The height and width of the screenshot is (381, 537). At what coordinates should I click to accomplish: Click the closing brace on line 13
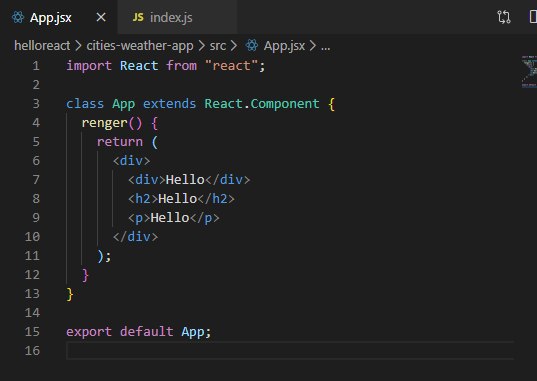pyautogui.click(x=70, y=294)
